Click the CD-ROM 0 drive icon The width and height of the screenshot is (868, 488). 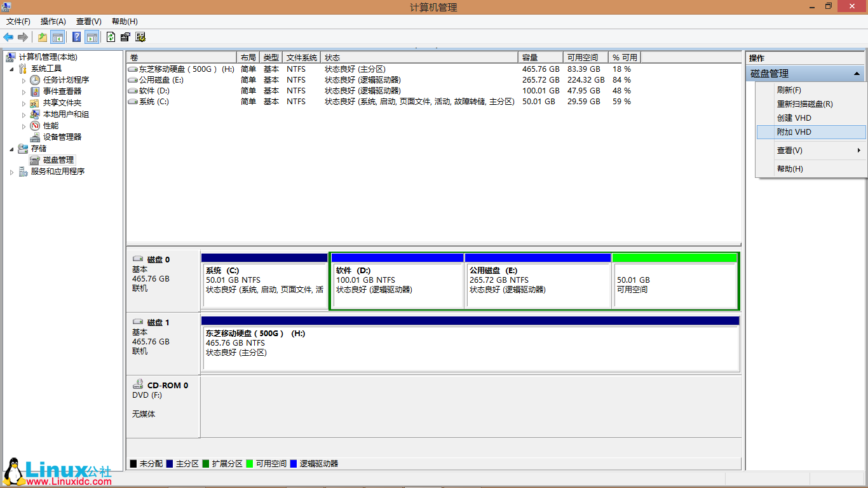(138, 385)
